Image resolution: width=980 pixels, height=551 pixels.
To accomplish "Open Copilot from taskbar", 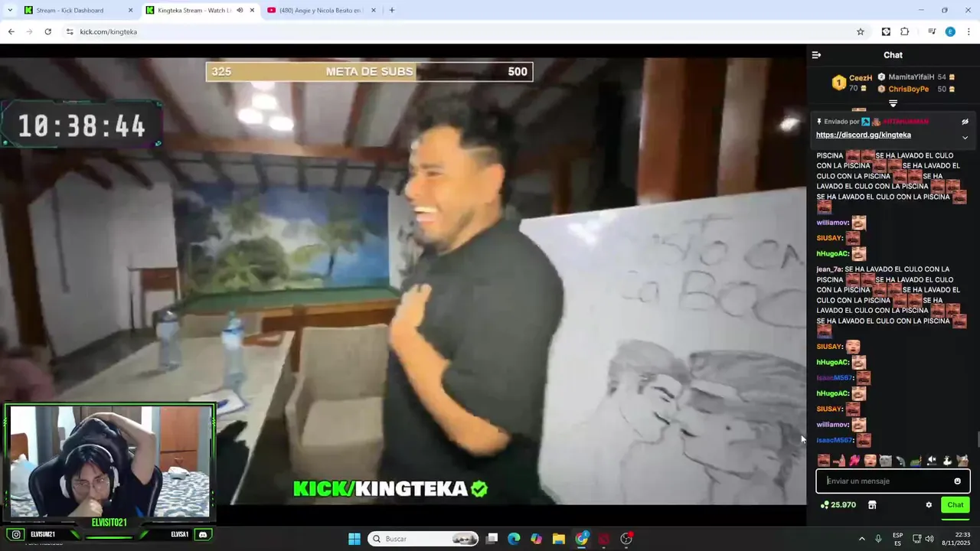I will coord(536,539).
